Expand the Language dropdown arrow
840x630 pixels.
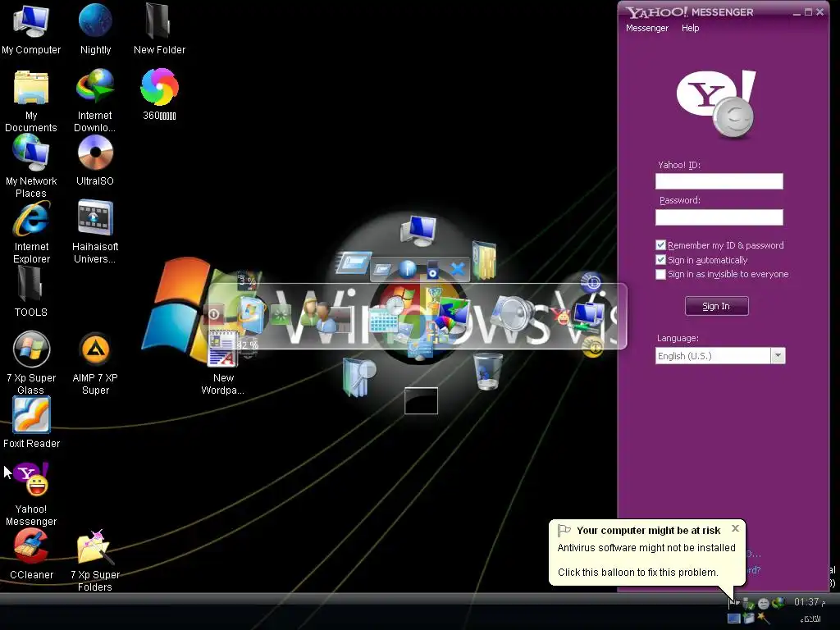778,356
